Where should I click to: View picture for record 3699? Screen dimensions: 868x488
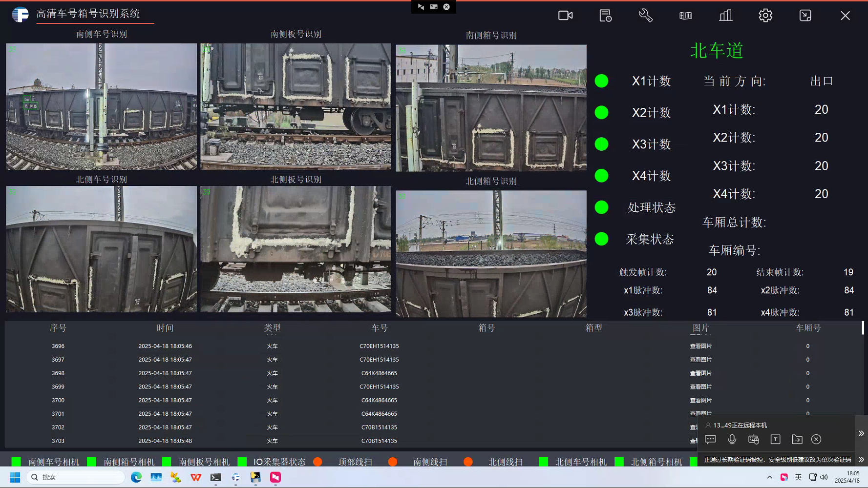(x=700, y=386)
